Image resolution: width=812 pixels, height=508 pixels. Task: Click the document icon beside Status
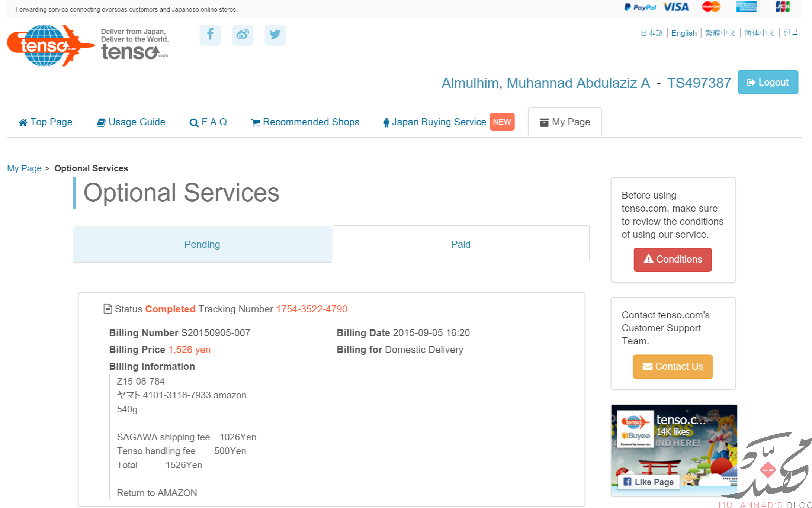point(107,309)
